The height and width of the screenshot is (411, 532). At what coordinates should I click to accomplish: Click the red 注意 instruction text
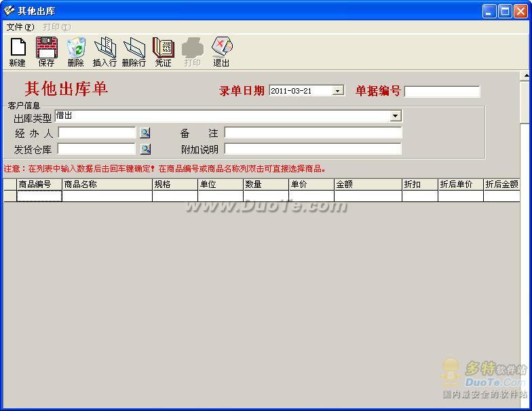click(164, 168)
